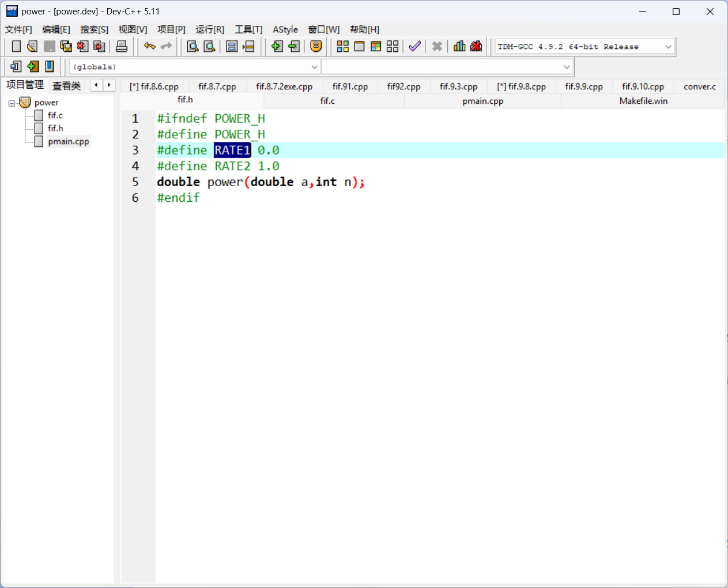Switch to the 项目管理 sidebar tab
The width and height of the screenshot is (728, 588).
pyautogui.click(x=25, y=85)
